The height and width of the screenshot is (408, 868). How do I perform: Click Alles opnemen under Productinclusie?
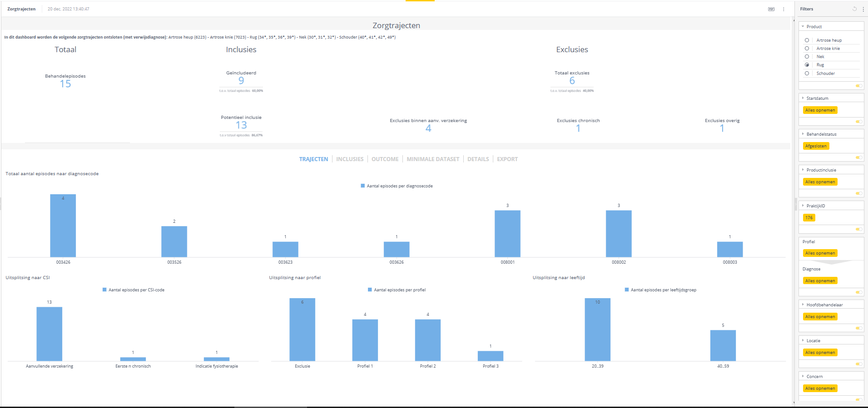(820, 182)
